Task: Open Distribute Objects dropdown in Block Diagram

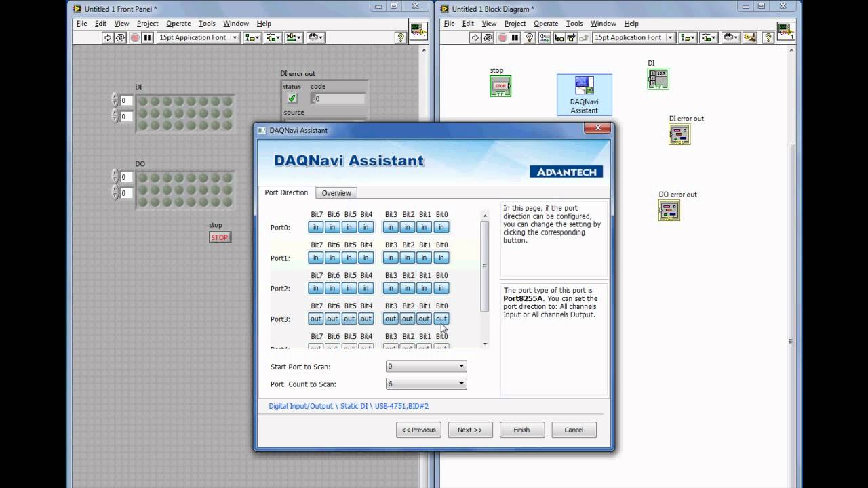Action: point(707,37)
